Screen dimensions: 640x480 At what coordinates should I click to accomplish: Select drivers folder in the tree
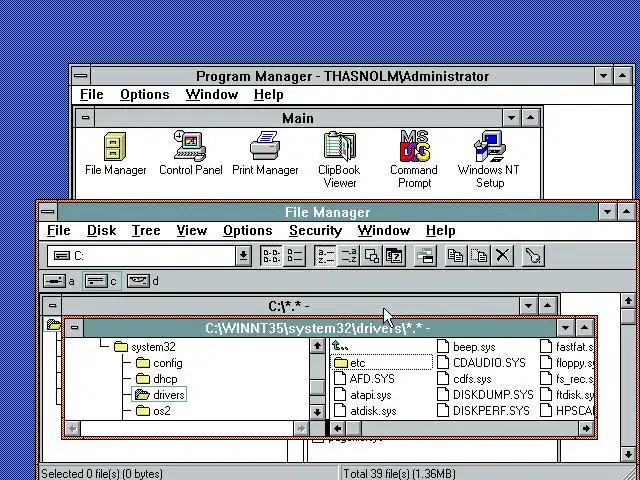coord(159,395)
